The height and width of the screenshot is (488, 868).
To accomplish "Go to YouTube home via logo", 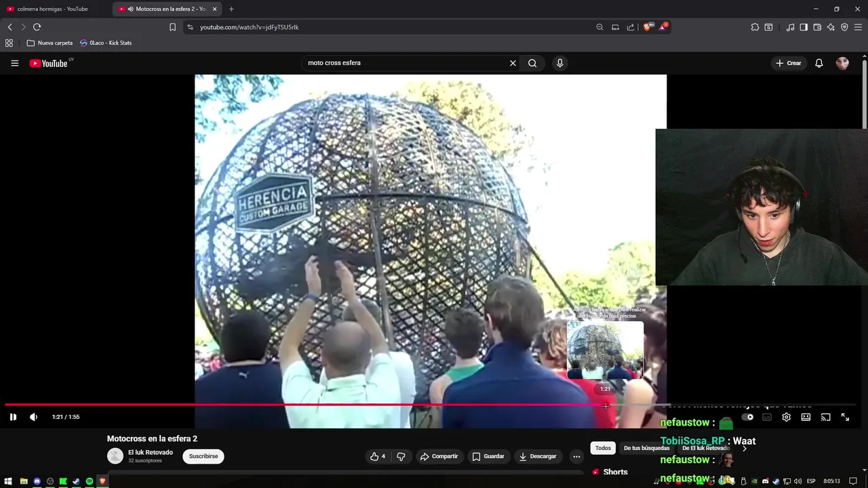I will tap(49, 63).
